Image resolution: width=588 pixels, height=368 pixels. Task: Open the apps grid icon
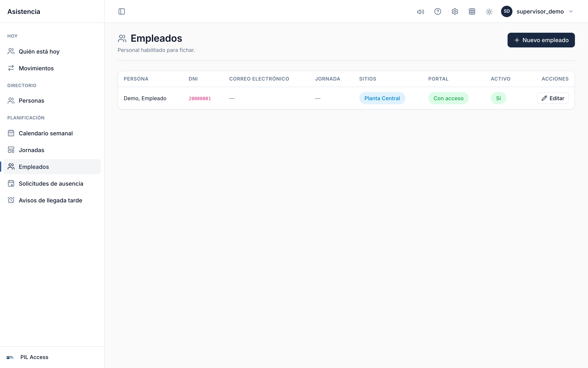pyautogui.click(x=472, y=11)
